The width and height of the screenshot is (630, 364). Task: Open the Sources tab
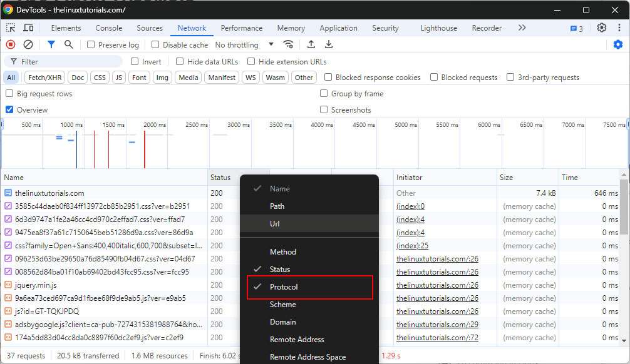pos(150,28)
